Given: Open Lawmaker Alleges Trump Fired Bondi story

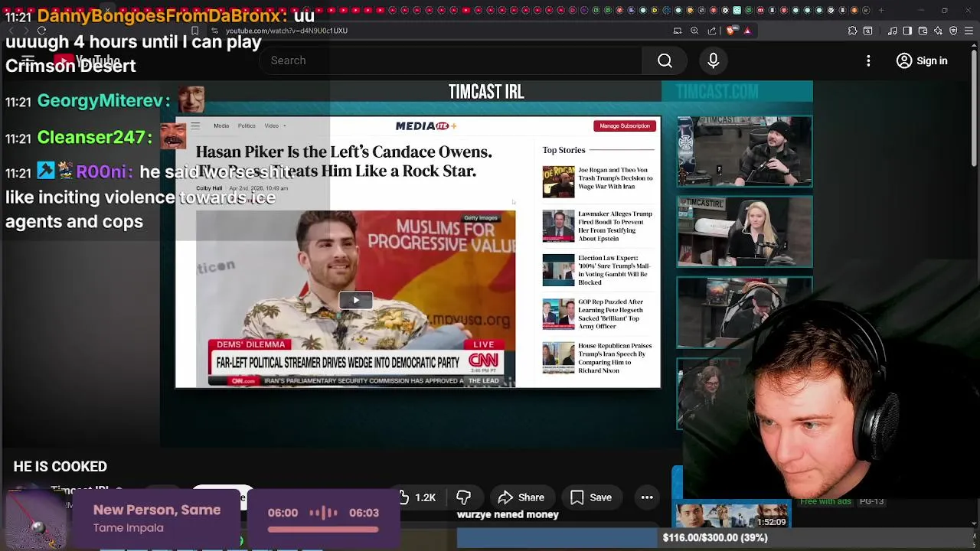Looking at the screenshot, I should [x=615, y=226].
